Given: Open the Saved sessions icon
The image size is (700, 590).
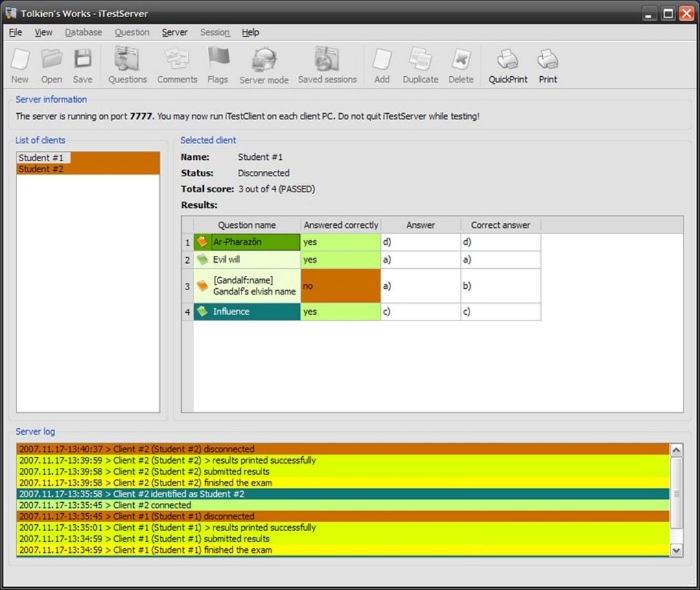Looking at the screenshot, I should click(x=327, y=59).
